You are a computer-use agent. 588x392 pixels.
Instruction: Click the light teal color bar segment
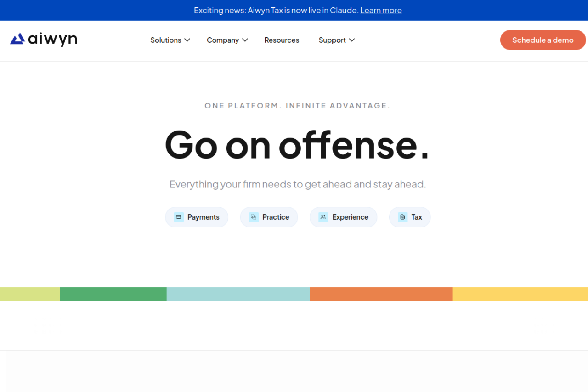tap(238, 294)
